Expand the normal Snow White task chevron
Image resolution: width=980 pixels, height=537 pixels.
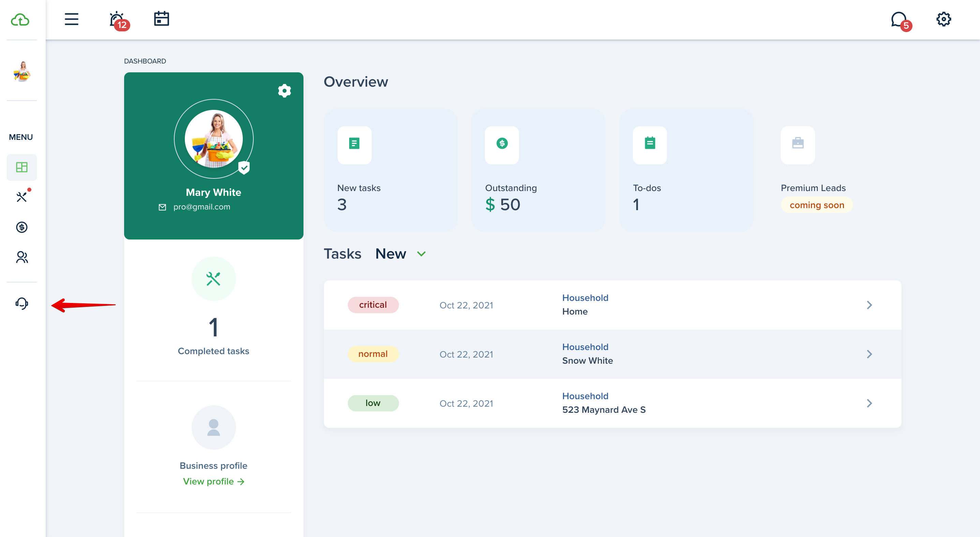[869, 354]
